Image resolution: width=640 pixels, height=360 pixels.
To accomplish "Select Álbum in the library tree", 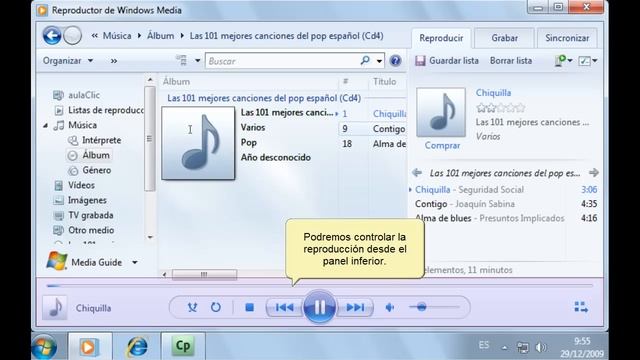I will [x=96, y=155].
